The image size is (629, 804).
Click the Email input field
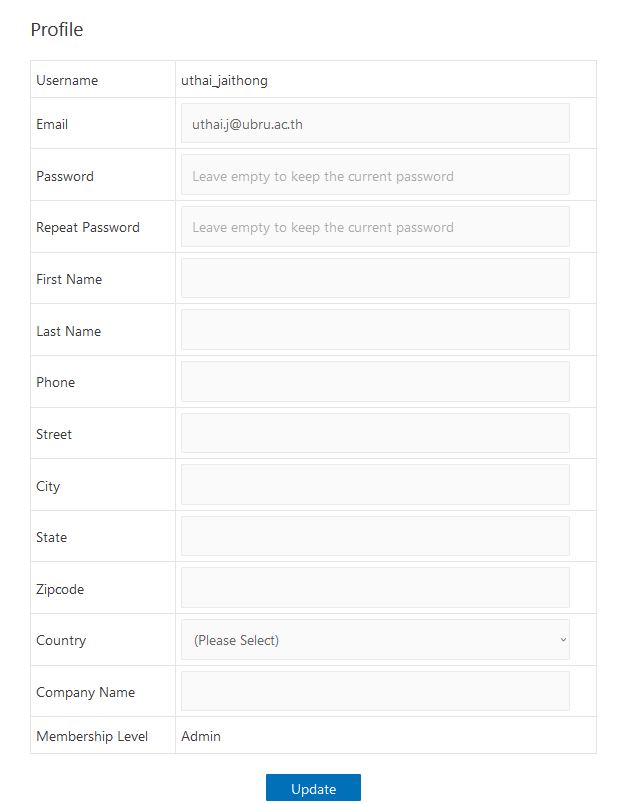[x=375, y=124]
